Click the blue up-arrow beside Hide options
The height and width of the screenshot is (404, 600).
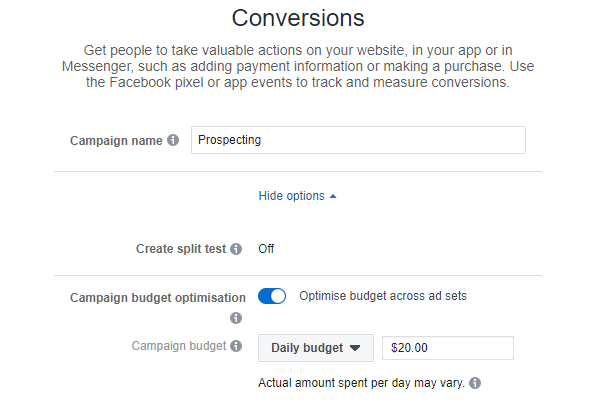pyautogui.click(x=333, y=196)
